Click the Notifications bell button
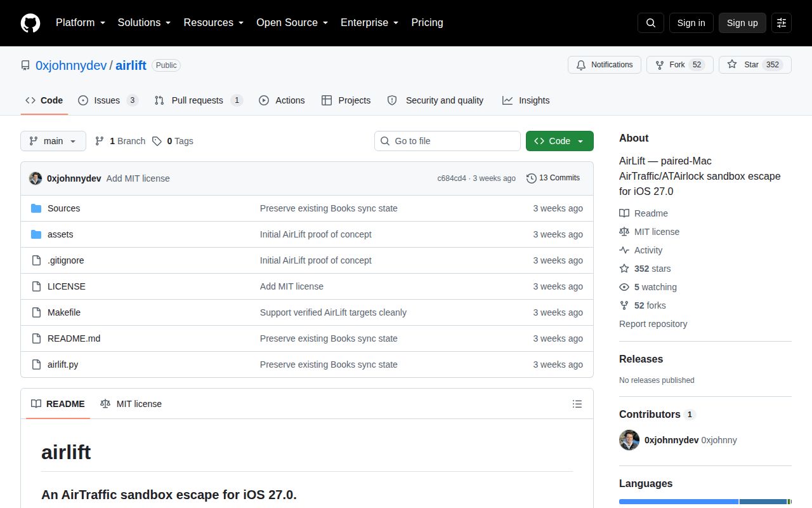 coord(605,65)
